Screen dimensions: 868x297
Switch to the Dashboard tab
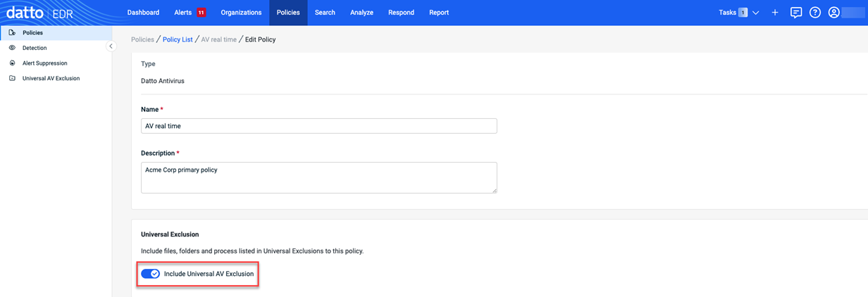pyautogui.click(x=143, y=13)
